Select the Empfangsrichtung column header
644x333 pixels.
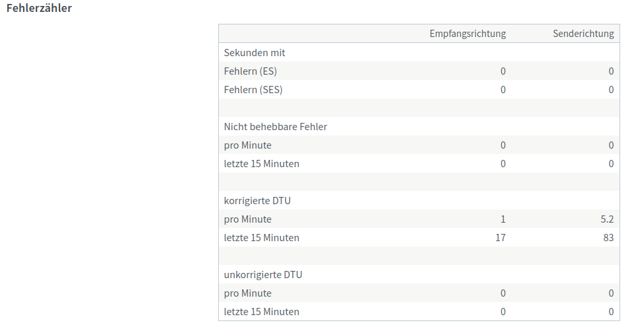[x=467, y=34]
